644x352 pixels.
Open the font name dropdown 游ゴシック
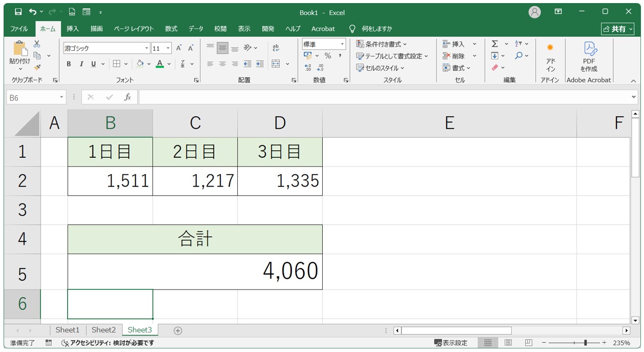click(147, 48)
